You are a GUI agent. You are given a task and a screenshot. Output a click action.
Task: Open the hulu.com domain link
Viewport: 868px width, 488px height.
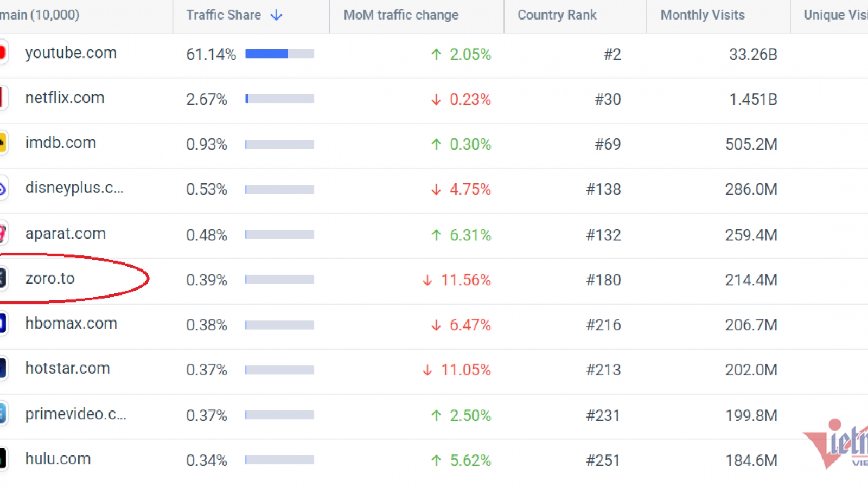pos(58,459)
